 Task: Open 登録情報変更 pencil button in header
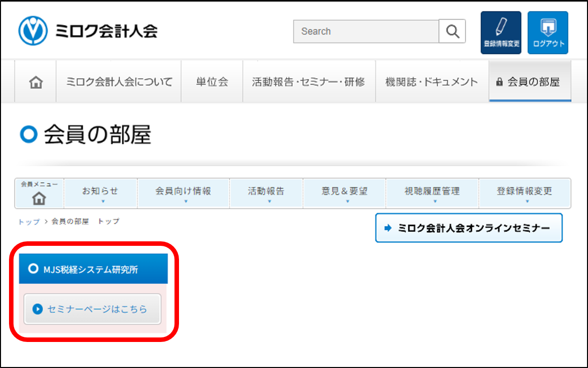pos(501,33)
